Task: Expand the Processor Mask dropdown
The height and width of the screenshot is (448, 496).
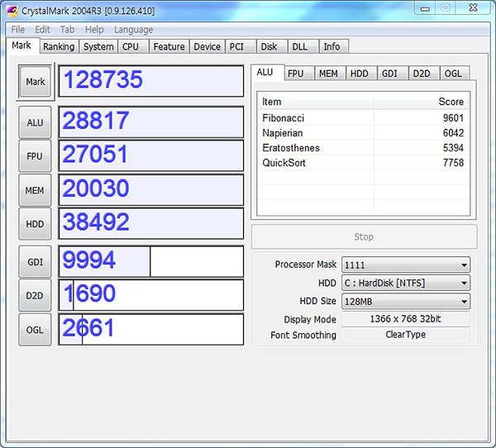Action: pyautogui.click(x=406, y=265)
